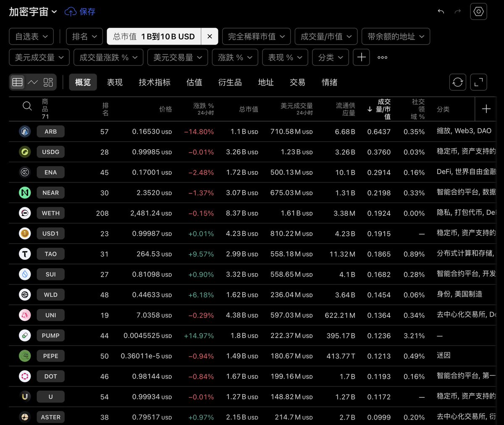Switch to heatmap grid view icon

click(48, 82)
